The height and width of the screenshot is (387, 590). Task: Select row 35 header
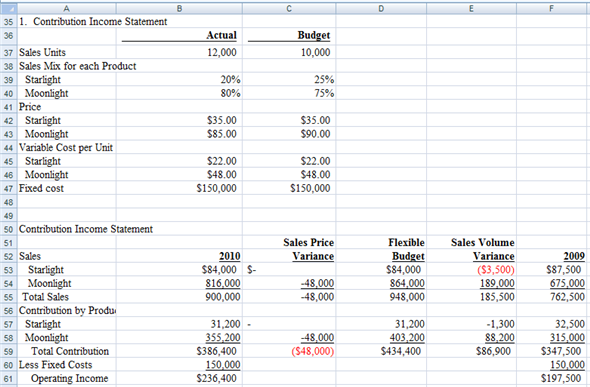coord(8,22)
